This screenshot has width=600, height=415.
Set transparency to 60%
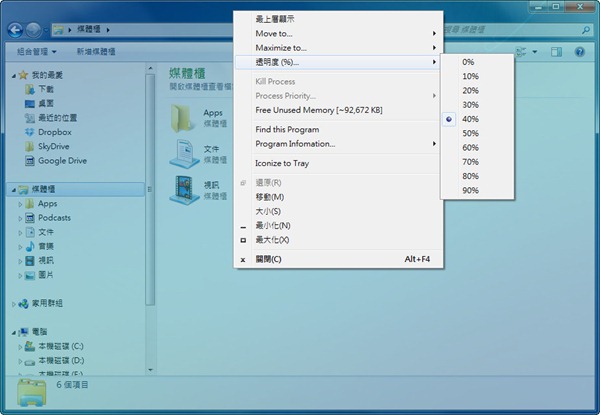[x=477, y=148]
